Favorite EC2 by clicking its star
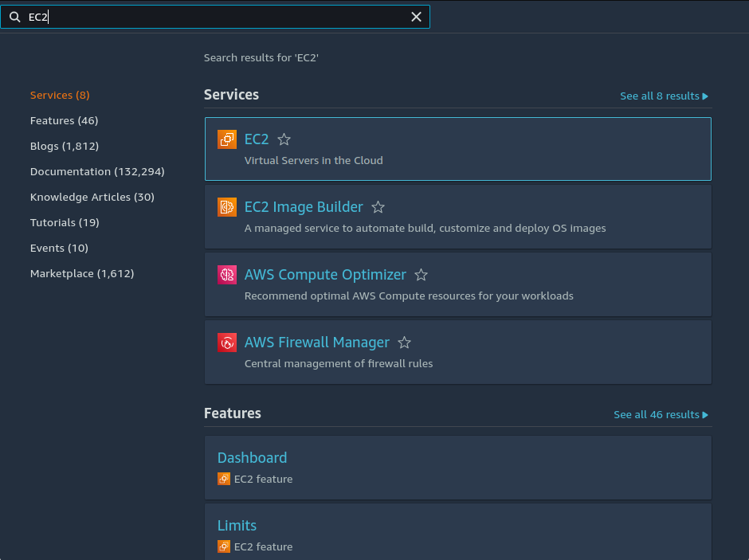This screenshot has width=749, height=560. tap(284, 139)
